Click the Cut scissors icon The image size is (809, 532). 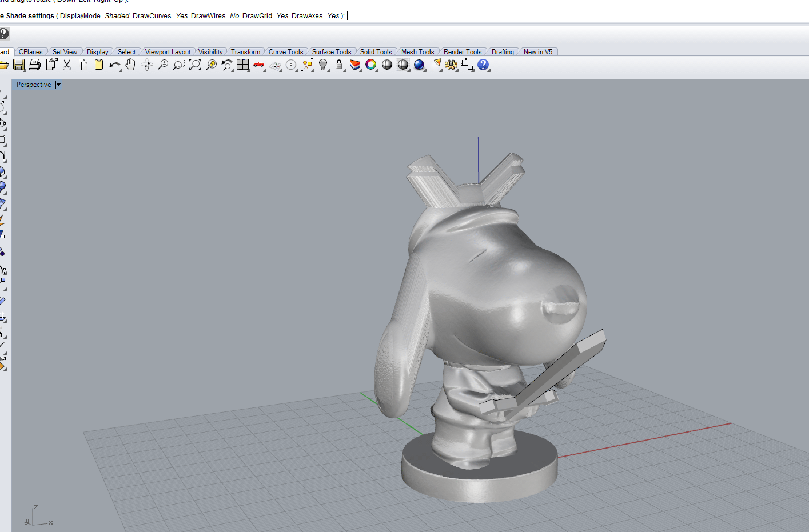67,65
